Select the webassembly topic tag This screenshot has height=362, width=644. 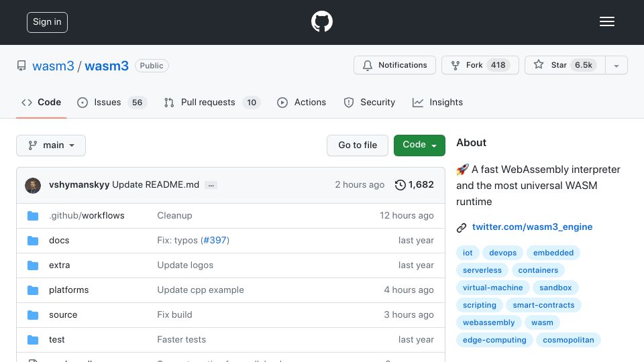(x=489, y=322)
